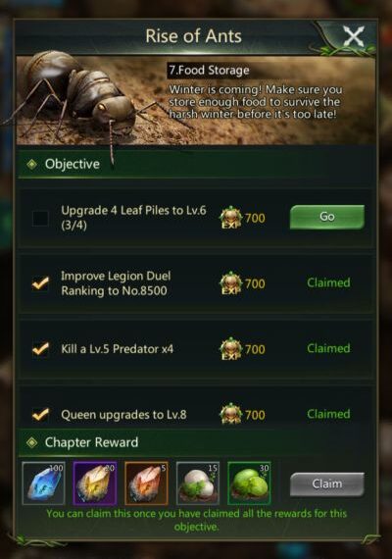Click the Claimed label for Legion Duel
This screenshot has width=392, height=559.
pyautogui.click(x=328, y=282)
